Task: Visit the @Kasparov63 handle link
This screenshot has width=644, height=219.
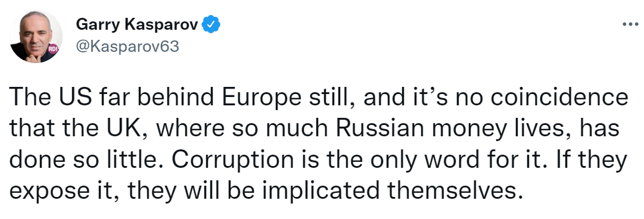Action: [x=127, y=47]
